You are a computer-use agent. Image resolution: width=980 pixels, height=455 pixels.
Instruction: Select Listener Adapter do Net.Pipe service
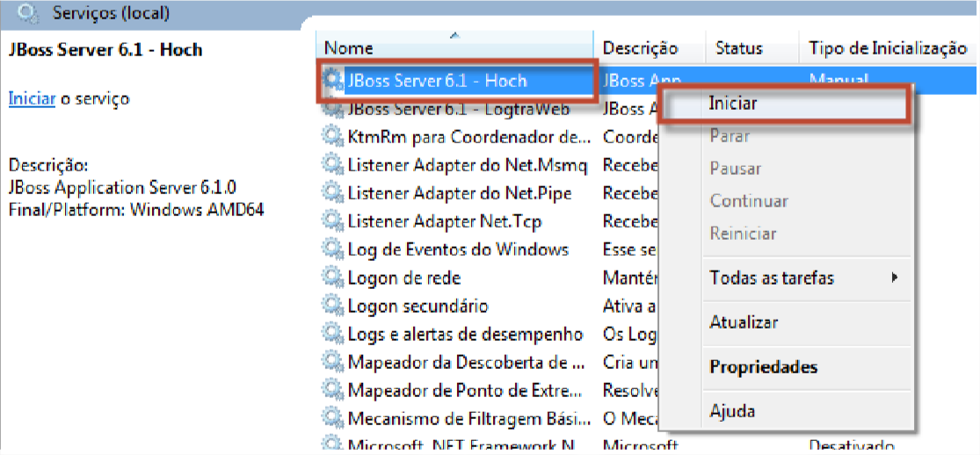pyautogui.click(x=460, y=194)
